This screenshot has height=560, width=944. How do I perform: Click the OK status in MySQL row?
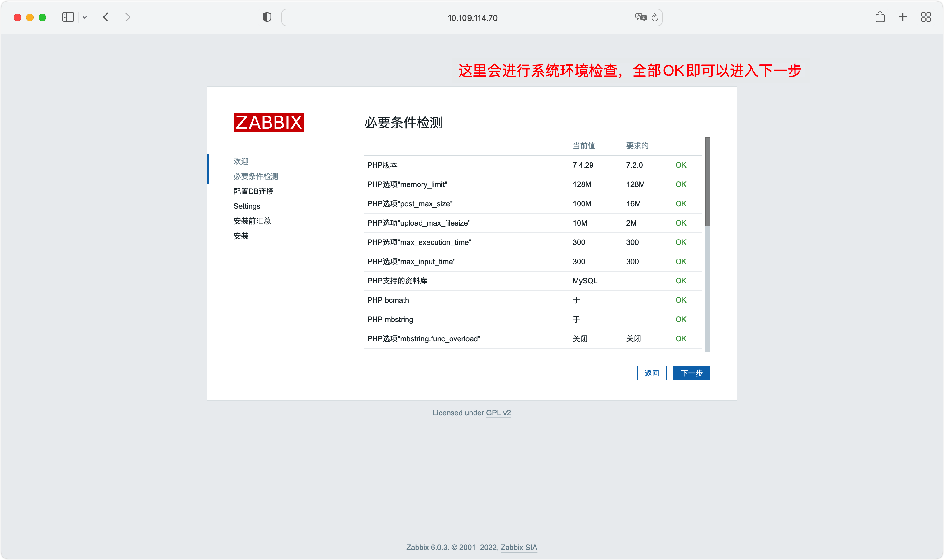680,280
